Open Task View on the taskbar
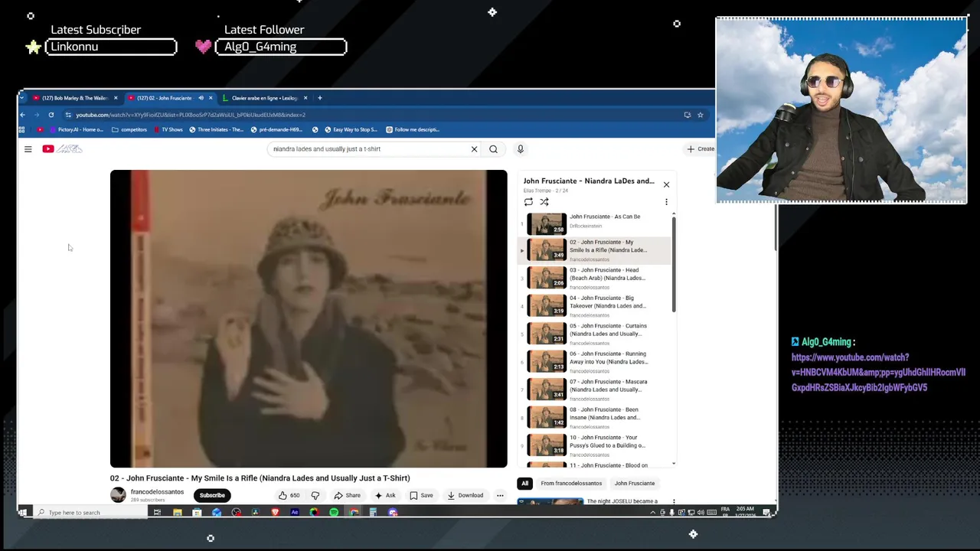Screen dimensions: 980x551 pyautogui.click(x=157, y=513)
